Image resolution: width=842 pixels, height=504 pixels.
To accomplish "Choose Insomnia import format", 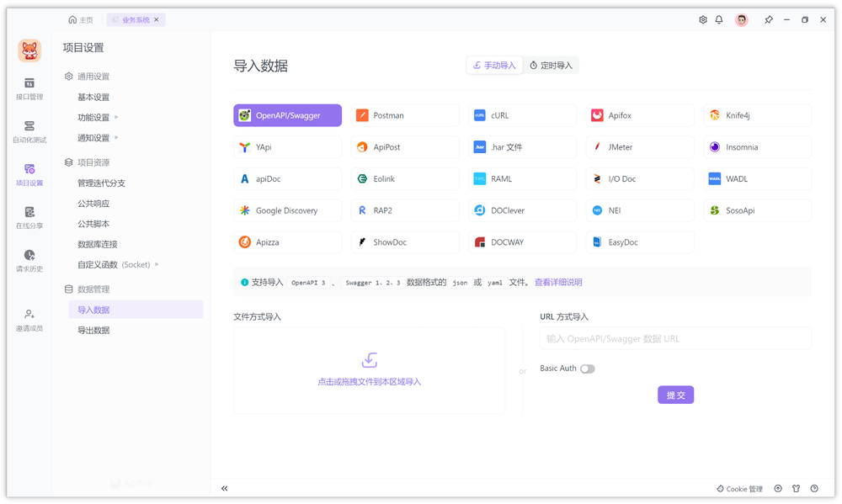I will pyautogui.click(x=758, y=147).
